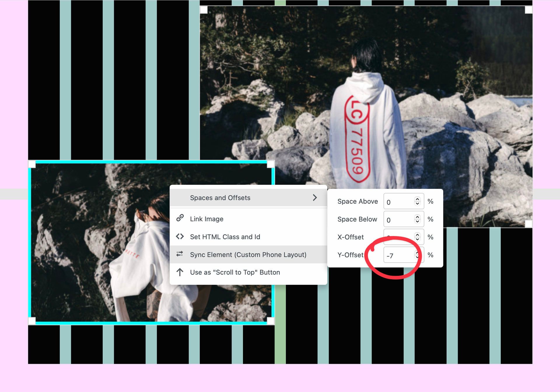Click top-left resize handle of large hoodie image
The height and width of the screenshot is (392, 560).
[x=204, y=10]
